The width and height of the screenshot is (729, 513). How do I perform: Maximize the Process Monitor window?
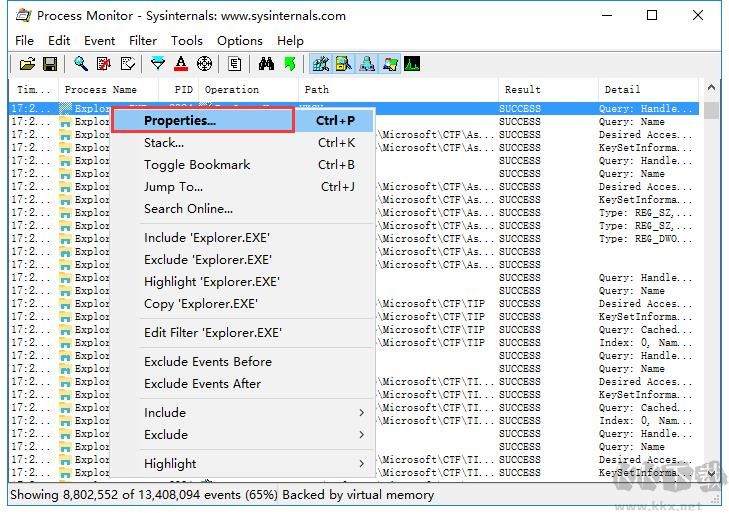coord(652,15)
